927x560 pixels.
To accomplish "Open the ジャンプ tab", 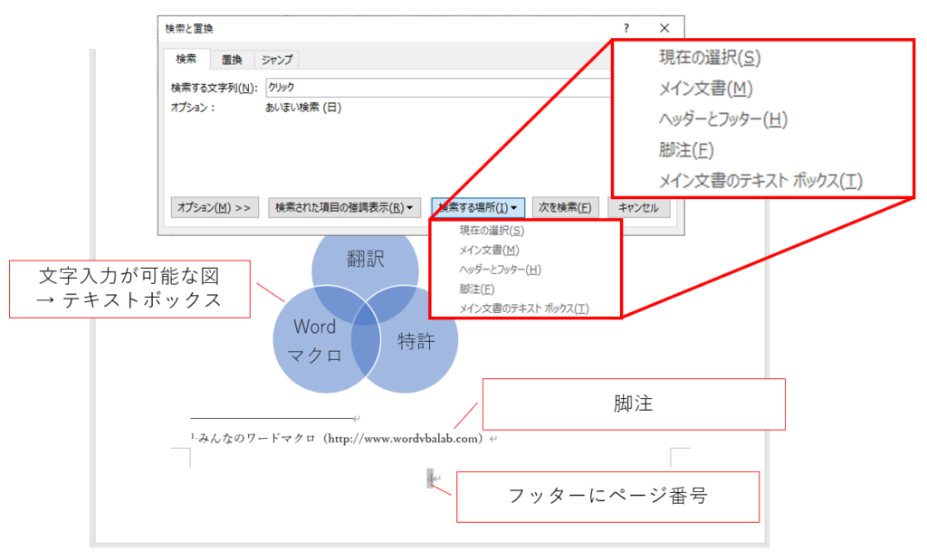I will click(x=276, y=60).
